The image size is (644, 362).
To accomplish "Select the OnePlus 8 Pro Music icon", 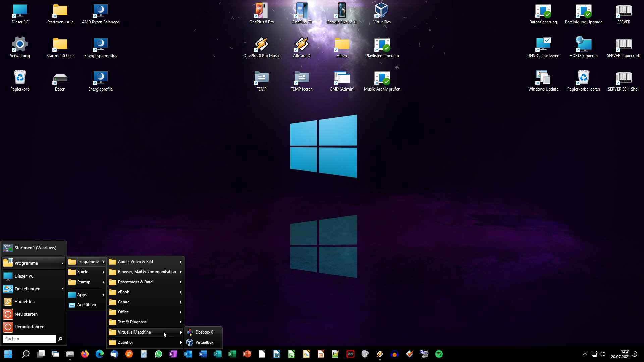I will (262, 48).
